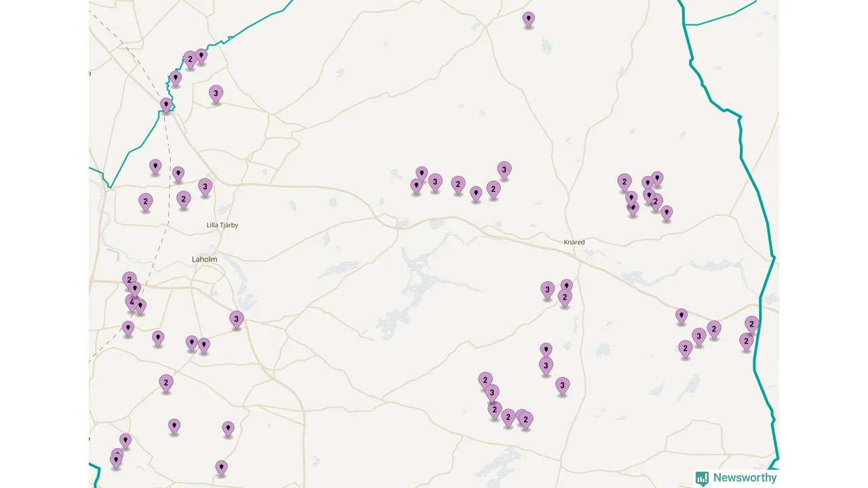Select the northernmost single pin marker
This screenshot has height=488, width=868.
[x=528, y=19]
